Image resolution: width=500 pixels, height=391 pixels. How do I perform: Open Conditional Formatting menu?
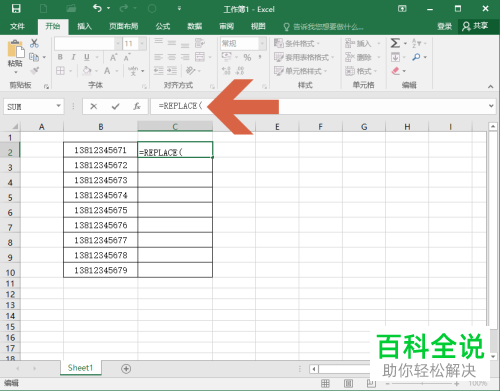(x=296, y=43)
